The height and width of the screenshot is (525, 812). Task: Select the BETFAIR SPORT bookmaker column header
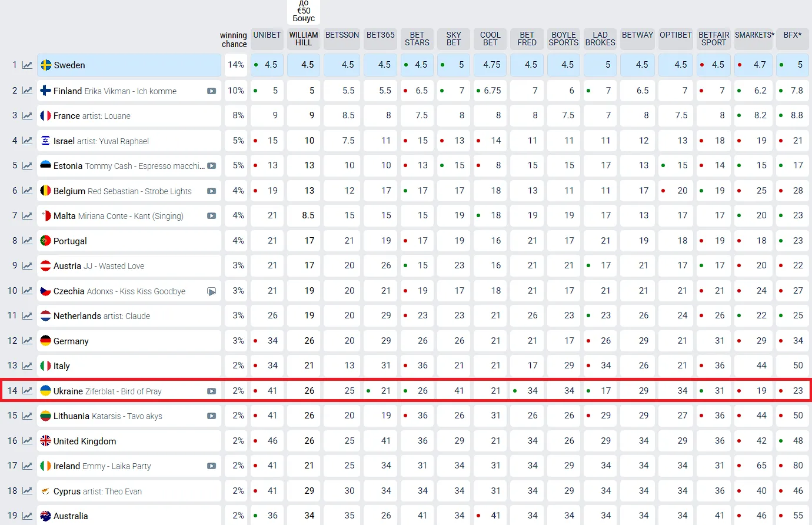714,39
